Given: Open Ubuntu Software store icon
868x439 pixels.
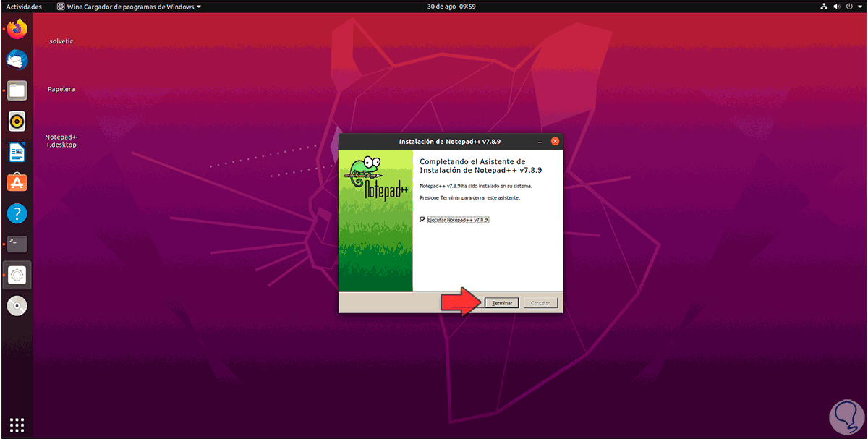Looking at the screenshot, I should click(x=17, y=182).
